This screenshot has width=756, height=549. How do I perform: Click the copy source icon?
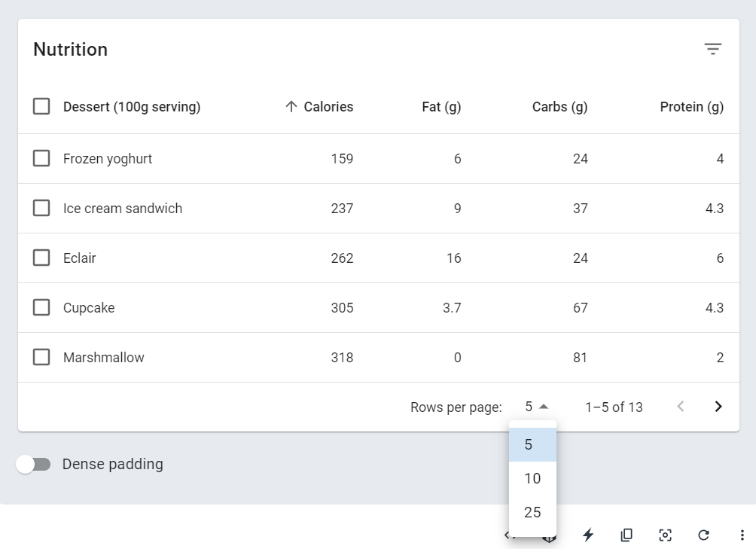tap(626, 535)
